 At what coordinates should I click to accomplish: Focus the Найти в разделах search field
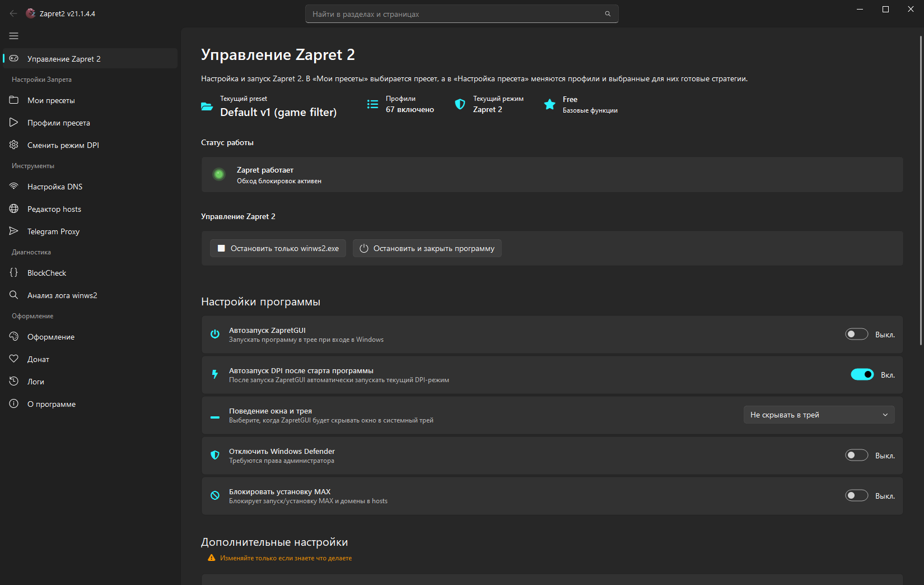462,14
